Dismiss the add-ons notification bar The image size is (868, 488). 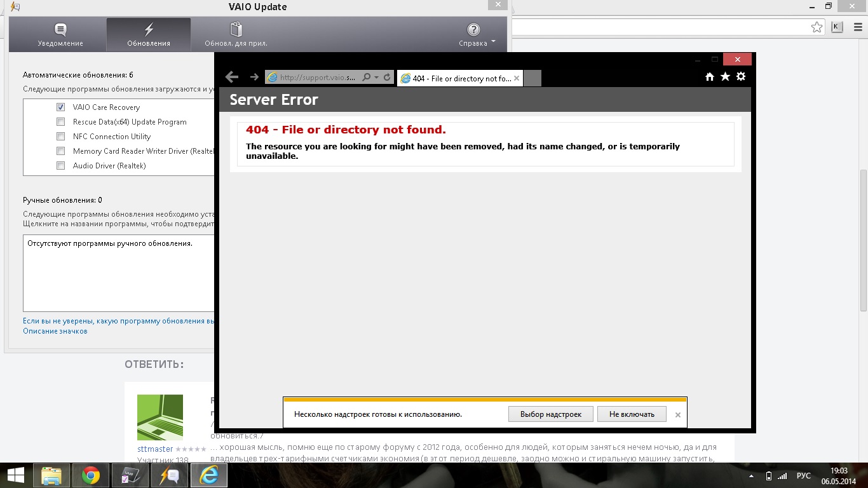pos(678,415)
